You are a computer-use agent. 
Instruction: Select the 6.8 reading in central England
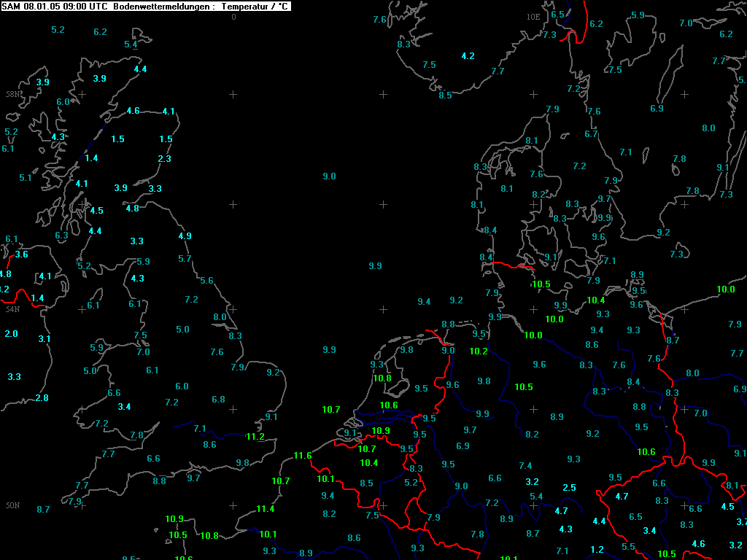218,400
